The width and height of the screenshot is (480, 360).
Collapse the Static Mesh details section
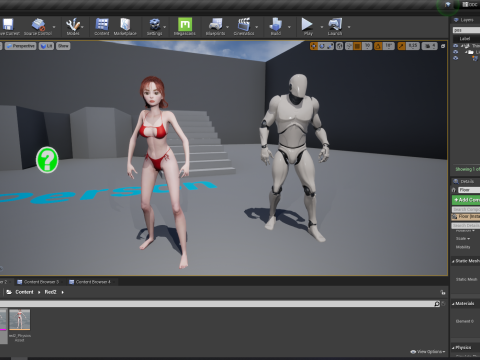point(453,261)
